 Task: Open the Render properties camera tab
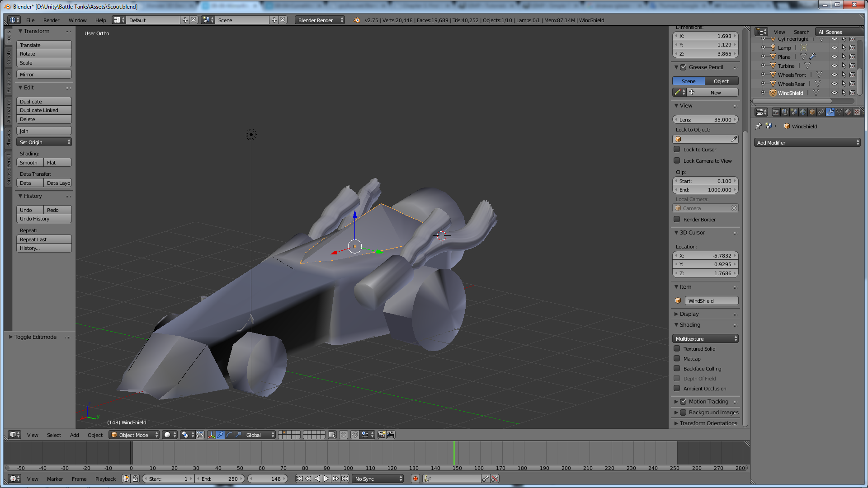pyautogui.click(x=776, y=112)
